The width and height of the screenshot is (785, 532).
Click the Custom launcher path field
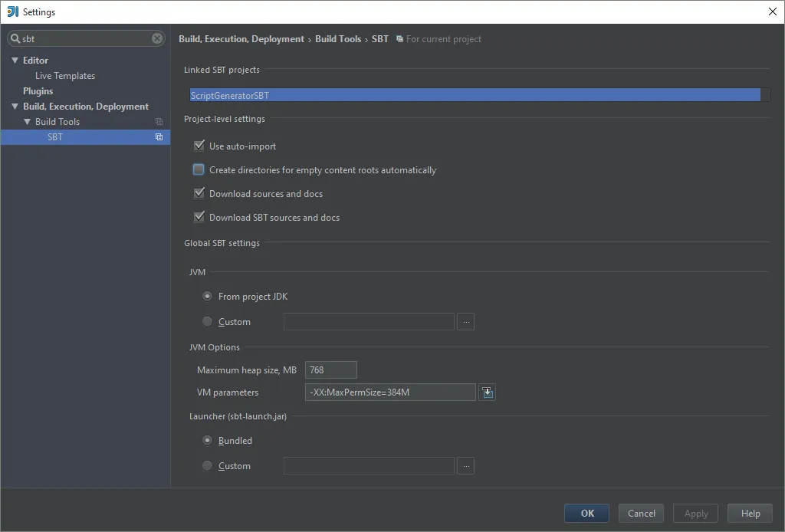369,466
